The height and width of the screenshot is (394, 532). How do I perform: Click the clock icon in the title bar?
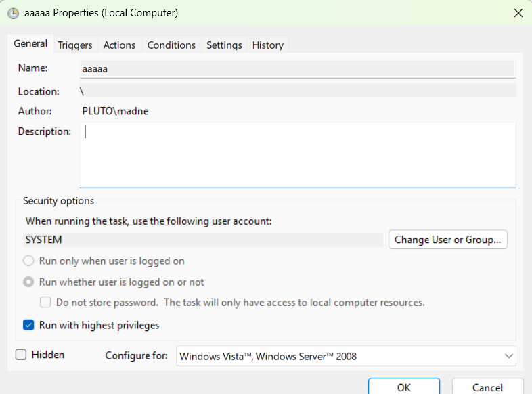tap(14, 14)
